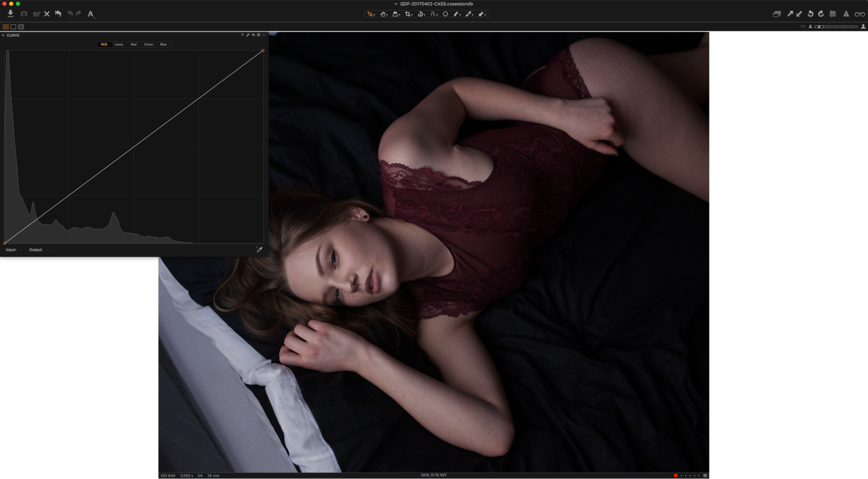
Task: Click the Rotate left icon
Action: (810, 14)
